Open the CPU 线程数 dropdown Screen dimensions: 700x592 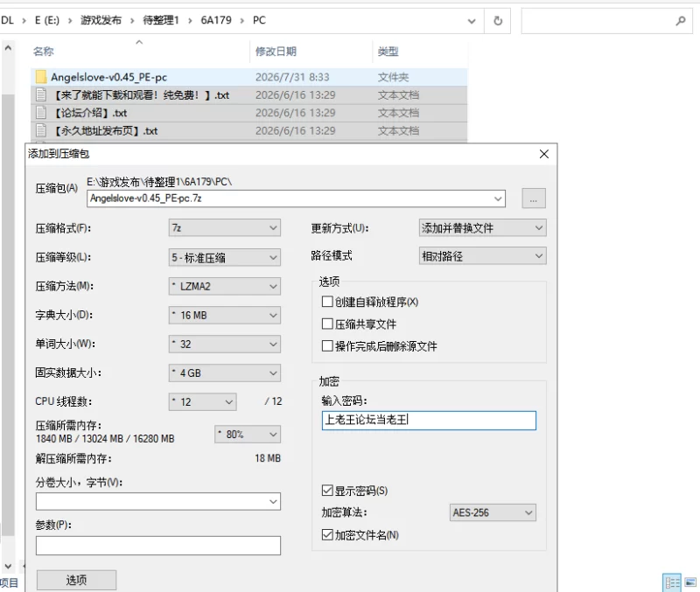(203, 402)
